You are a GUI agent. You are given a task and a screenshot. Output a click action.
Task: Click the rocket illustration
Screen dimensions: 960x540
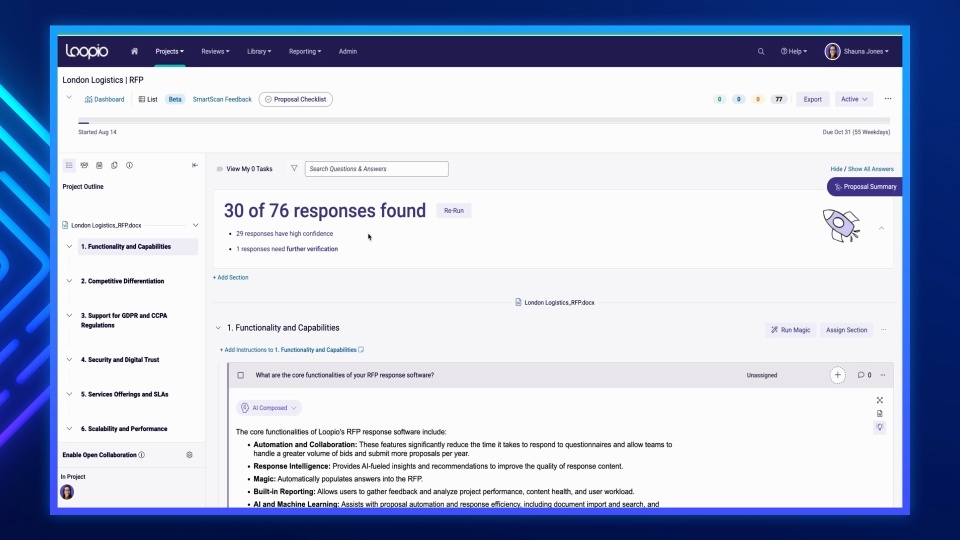841,225
